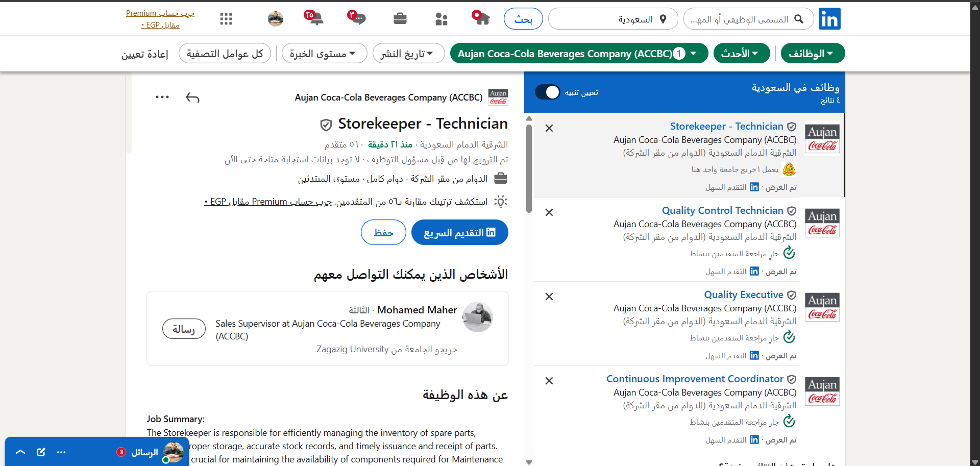Click راسل message button for Mohamed Maher
The height and width of the screenshot is (466, 980).
(x=184, y=329)
